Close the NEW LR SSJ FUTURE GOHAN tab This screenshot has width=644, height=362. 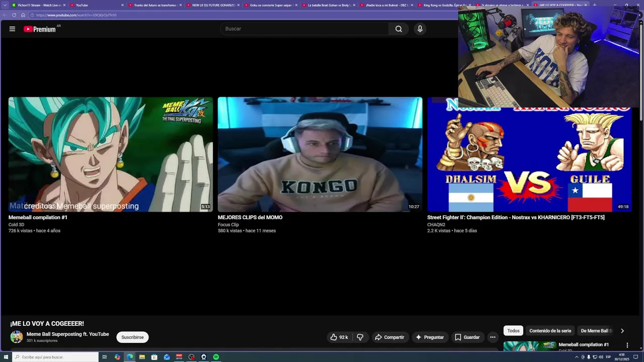pos(238,5)
